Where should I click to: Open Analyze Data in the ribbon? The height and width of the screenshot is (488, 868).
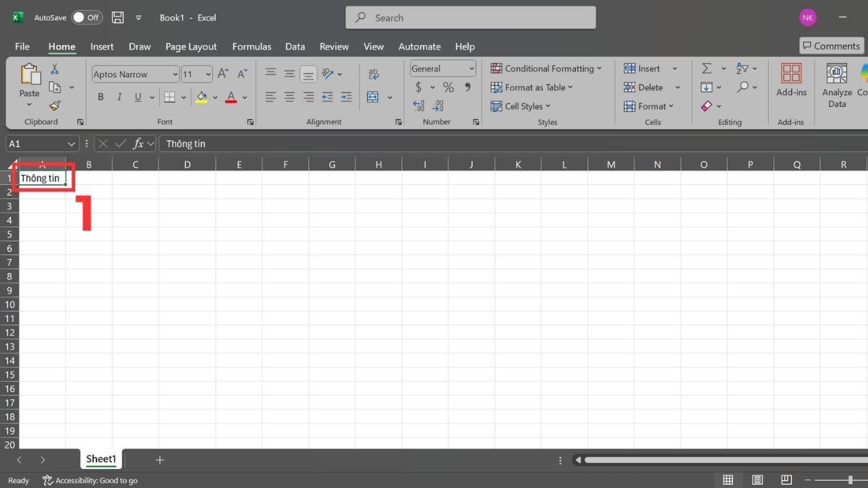tap(836, 85)
